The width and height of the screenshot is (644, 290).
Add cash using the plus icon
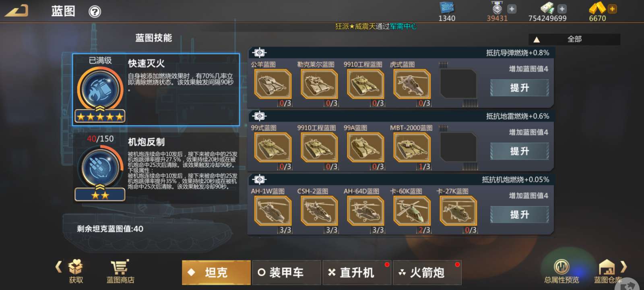(562, 8)
